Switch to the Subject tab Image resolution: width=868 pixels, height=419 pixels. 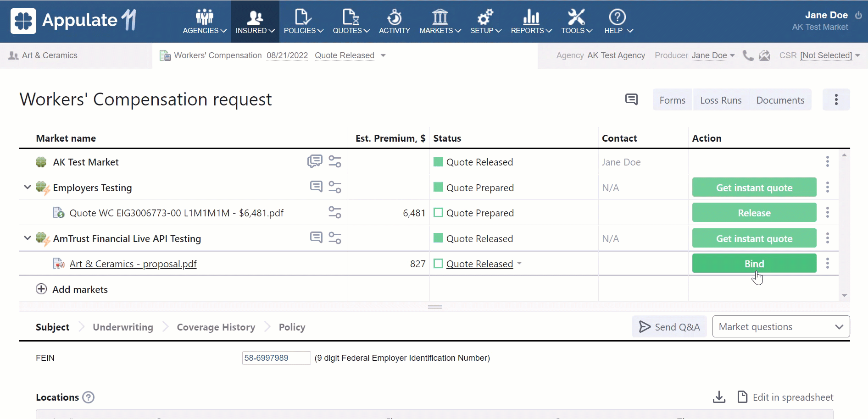(x=53, y=327)
